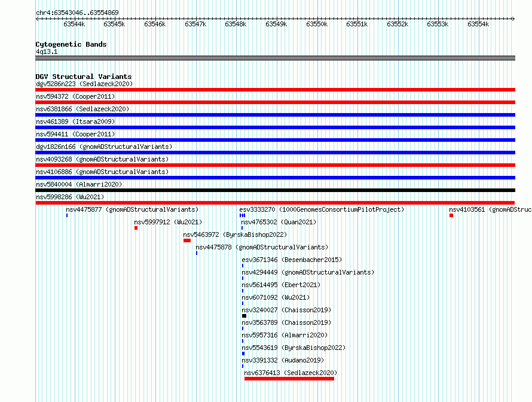Select the nsv461389 (Itsara2009) label
The width and height of the screenshot is (532, 402).
tap(75, 121)
